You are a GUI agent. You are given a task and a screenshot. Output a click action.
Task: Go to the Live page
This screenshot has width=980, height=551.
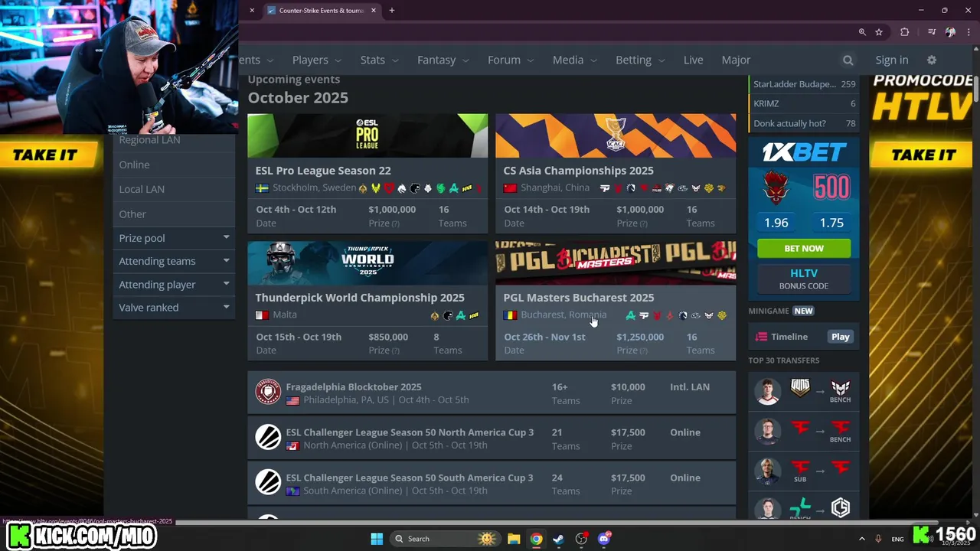pos(693,60)
